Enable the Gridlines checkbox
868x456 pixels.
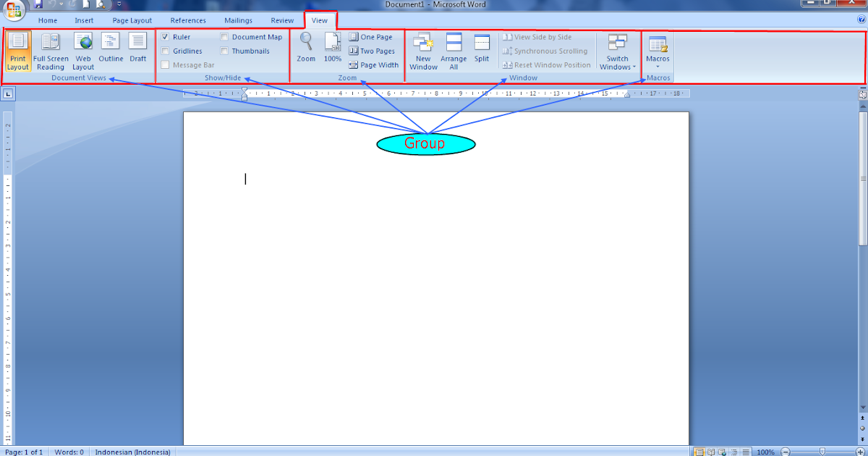coord(166,51)
